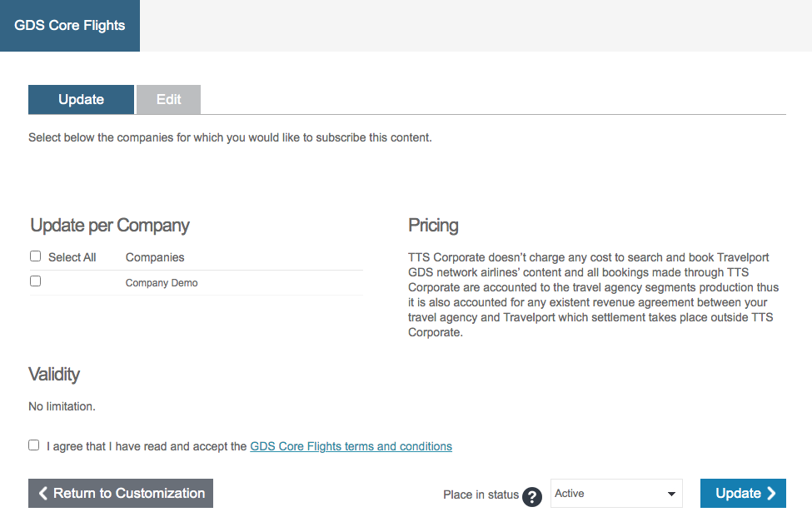Open the GDS Core Flights header tab
This screenshot has height=532, width=812.
[x=70, y=26]
